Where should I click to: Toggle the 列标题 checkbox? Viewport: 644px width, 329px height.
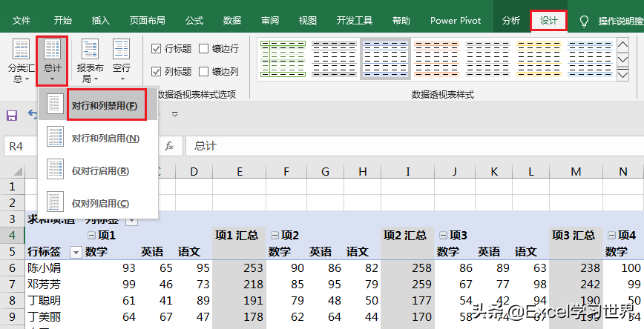pos(156,72)
